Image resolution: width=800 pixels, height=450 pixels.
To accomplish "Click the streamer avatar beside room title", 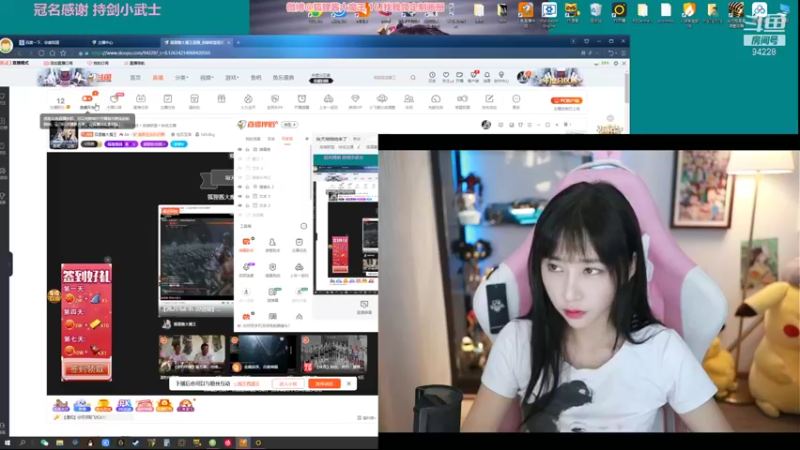I will 64,137.
